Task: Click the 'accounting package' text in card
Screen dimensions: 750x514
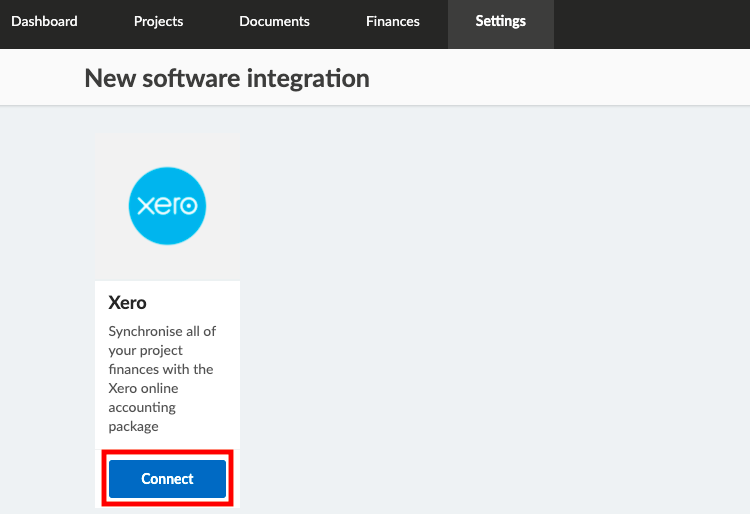Action: (x=142, y=416)
